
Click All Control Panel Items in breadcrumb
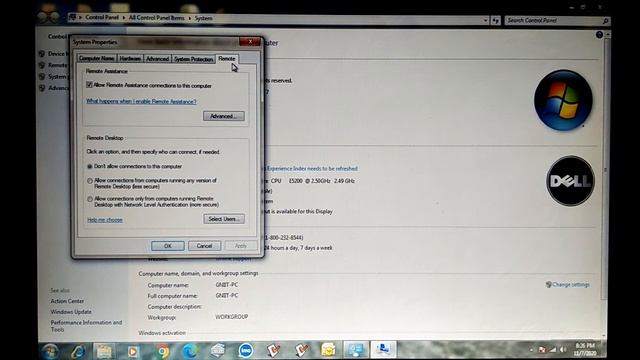(x=157, y=18)
